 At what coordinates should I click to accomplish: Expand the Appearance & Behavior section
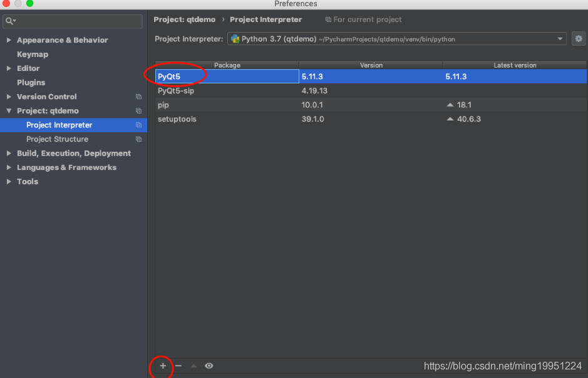tap(63, 39)
